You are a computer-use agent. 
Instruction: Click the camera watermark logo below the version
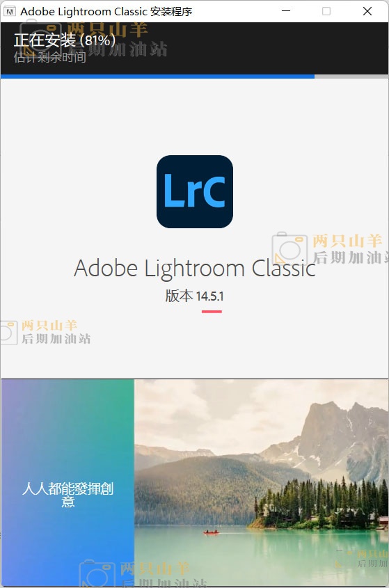pos(8,332)
